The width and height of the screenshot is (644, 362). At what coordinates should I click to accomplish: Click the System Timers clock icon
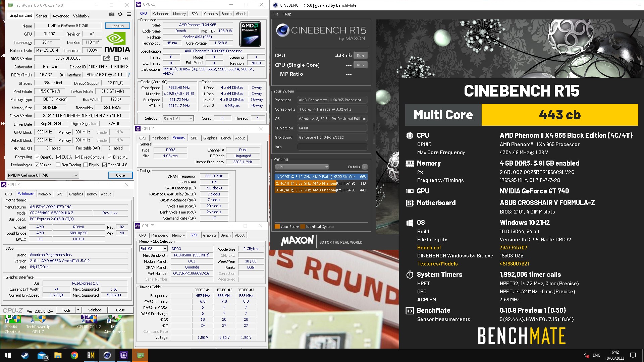tap(410, 275)
